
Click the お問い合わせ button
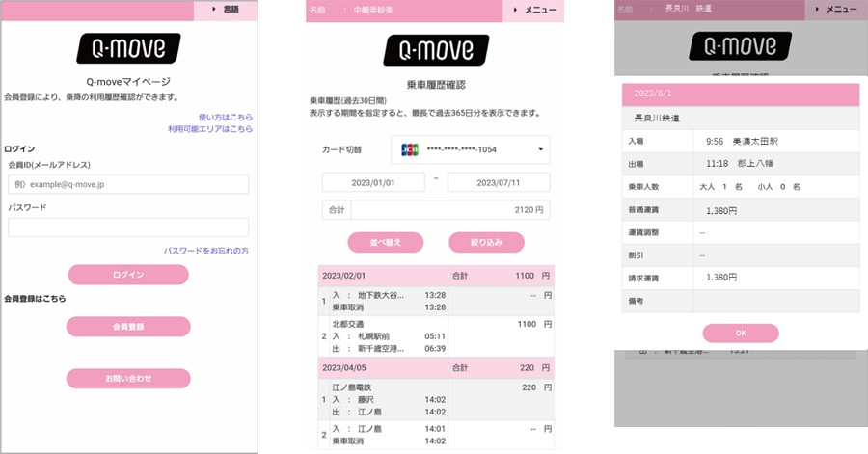[x=128, y=379]
